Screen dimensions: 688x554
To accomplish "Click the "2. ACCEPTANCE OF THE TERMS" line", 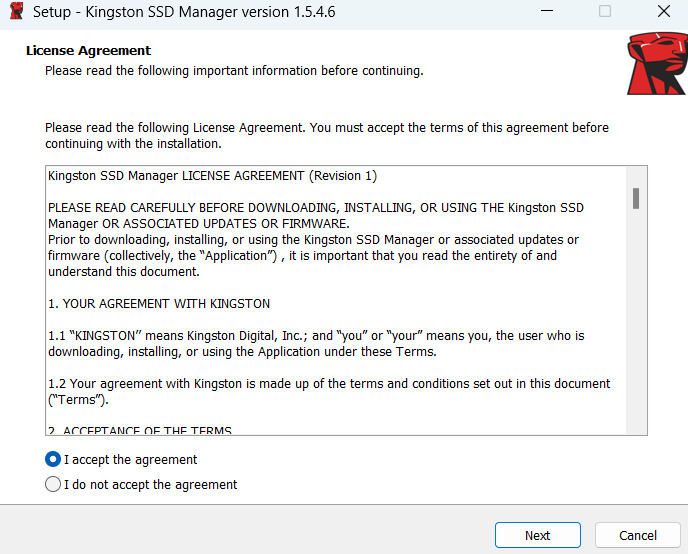I will tap(140, 430).
